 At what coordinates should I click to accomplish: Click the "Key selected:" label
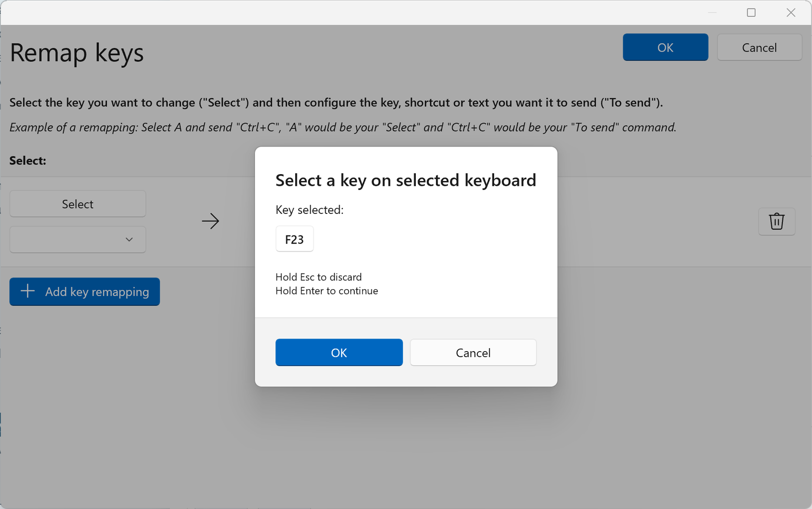310,210
